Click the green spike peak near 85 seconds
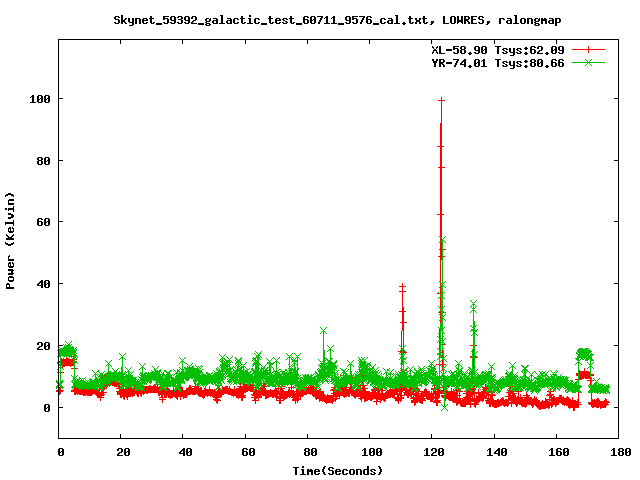640x480 pixels. pos(323,330)
